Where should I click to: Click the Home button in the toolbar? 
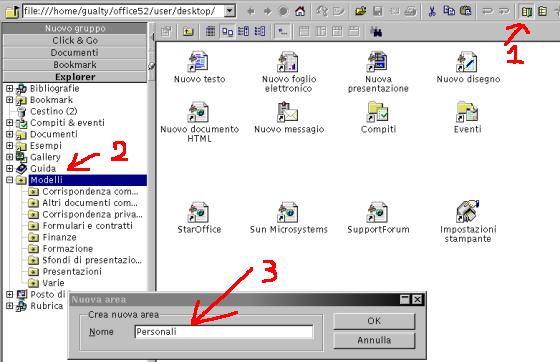point(300,11)
